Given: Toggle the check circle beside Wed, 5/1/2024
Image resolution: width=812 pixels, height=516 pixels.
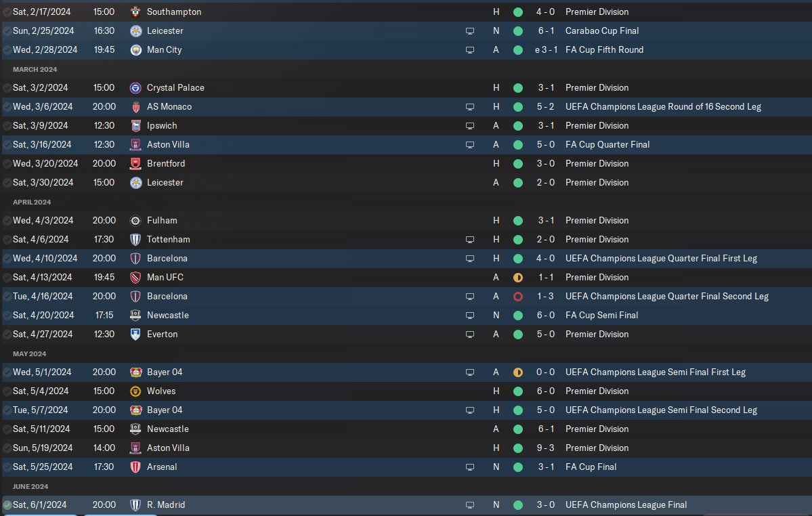Looking at the screenshot, I should pyautogui.click(x=7, y=372).
